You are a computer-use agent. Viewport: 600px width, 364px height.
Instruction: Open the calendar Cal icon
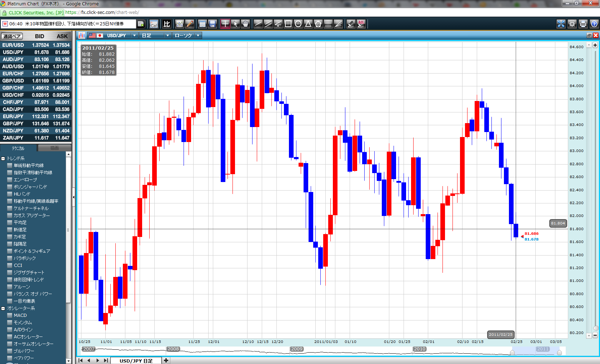point(154,24)
